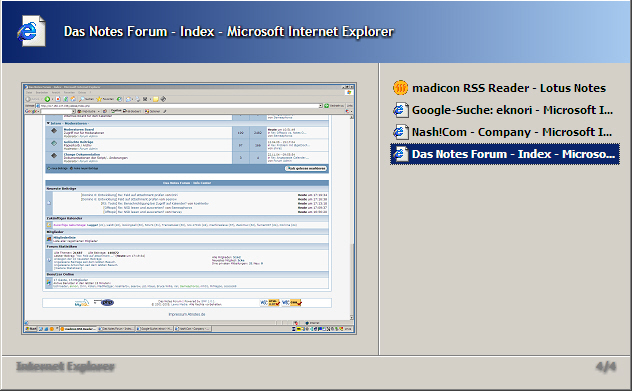632x391 pixels.
Task: Open the Das Notes Forum window preview thumbnail
Action: 189,208
